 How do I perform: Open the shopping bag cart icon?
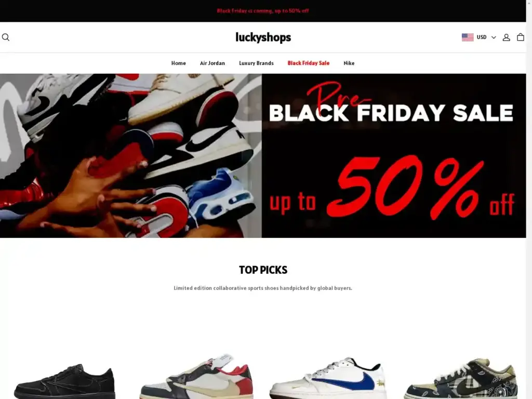521,37
